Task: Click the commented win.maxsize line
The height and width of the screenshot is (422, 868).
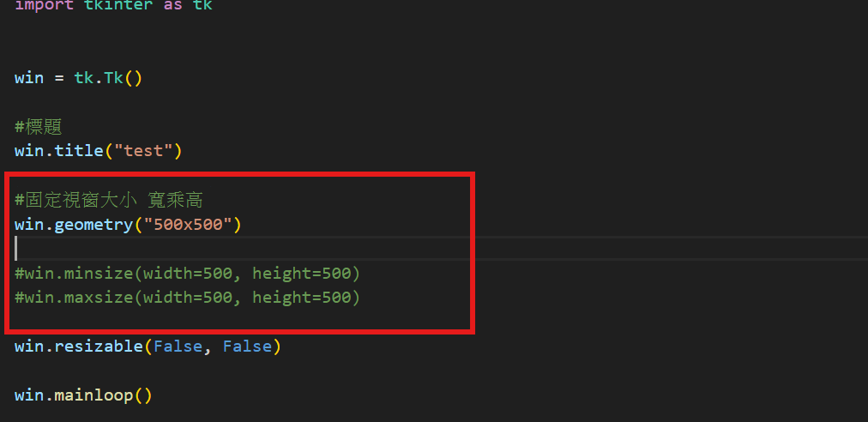Action: tap(187, 298)
